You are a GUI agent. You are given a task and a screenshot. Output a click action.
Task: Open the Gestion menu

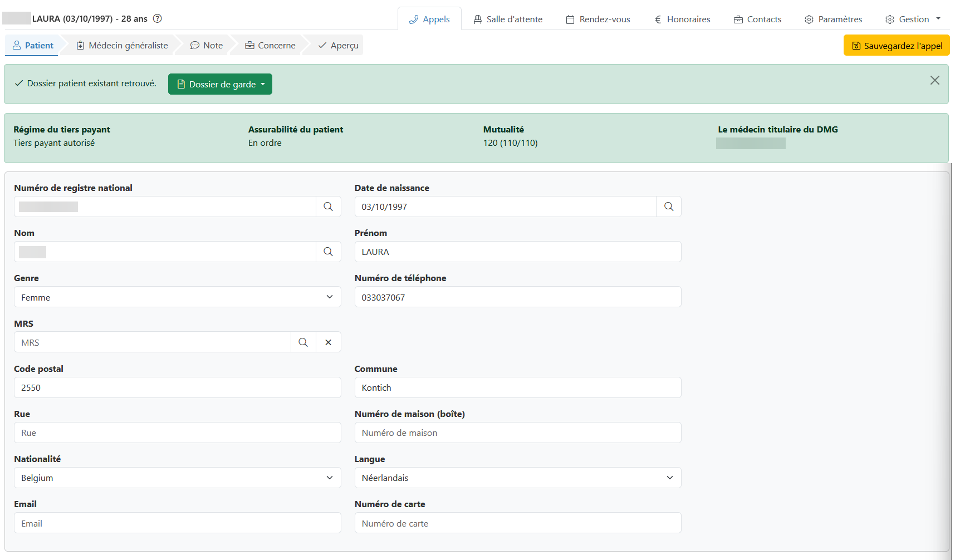point(913,19)
